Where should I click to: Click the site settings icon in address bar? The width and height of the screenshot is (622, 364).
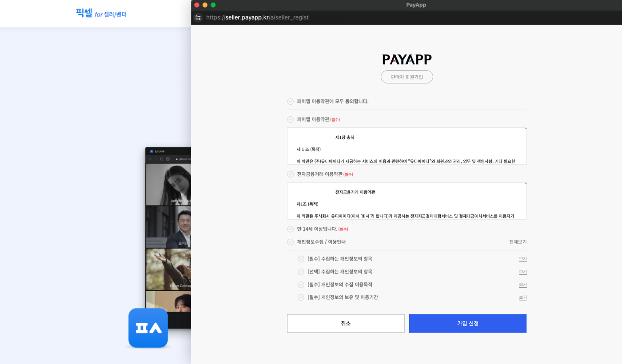[198, 18]
